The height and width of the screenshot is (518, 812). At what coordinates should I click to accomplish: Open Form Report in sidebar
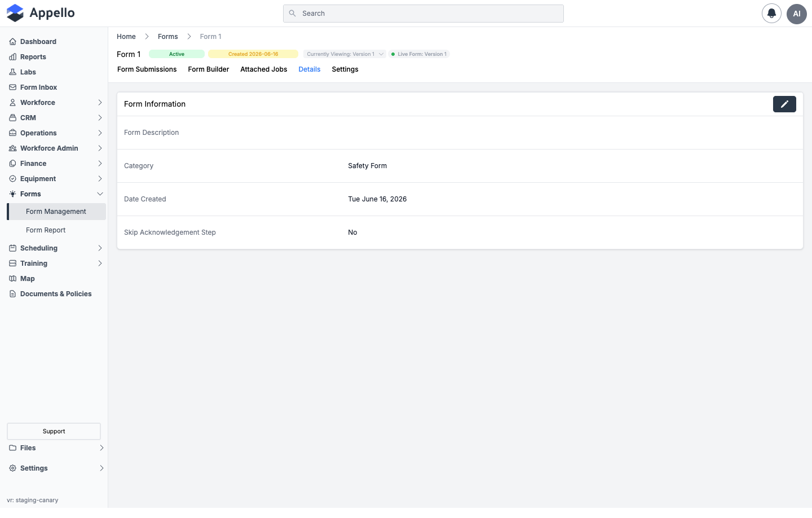coord(46,230)
